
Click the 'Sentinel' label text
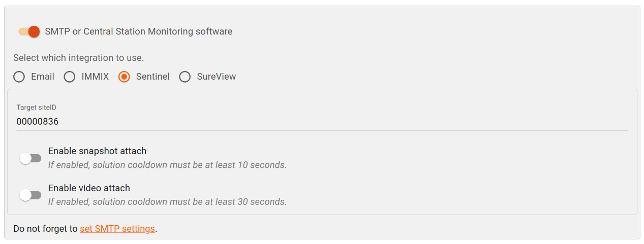pos(152,77)
